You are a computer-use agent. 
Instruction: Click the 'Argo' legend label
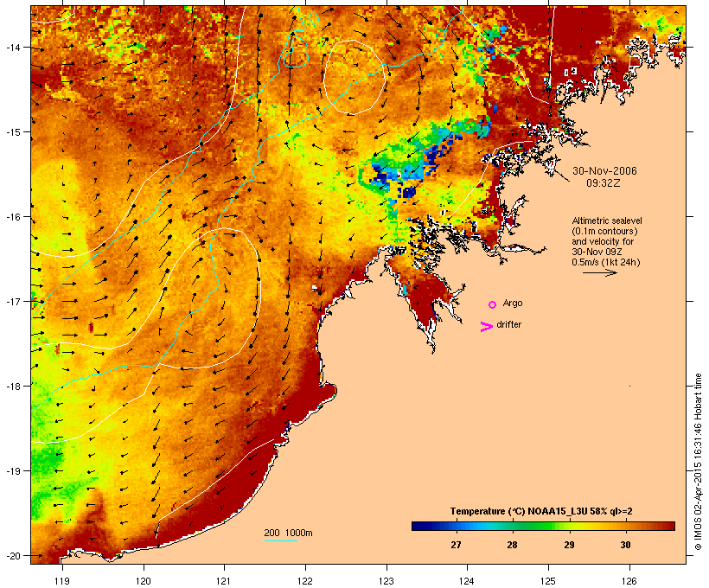513,303
